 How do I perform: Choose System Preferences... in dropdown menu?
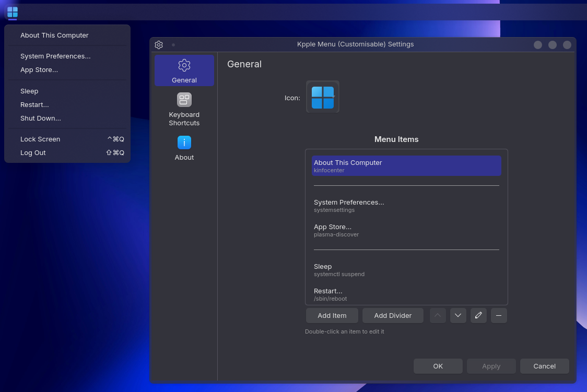point(67,56)
